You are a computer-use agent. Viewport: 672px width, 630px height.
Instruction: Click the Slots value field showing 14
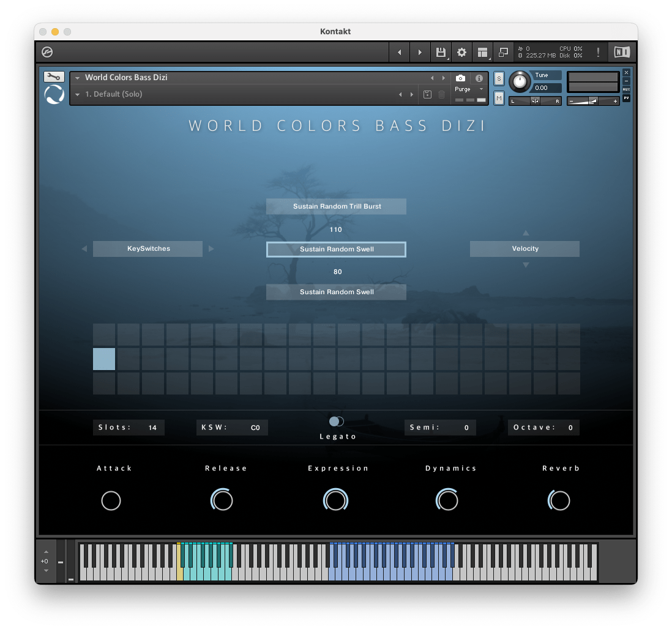(x=129, y=428)
